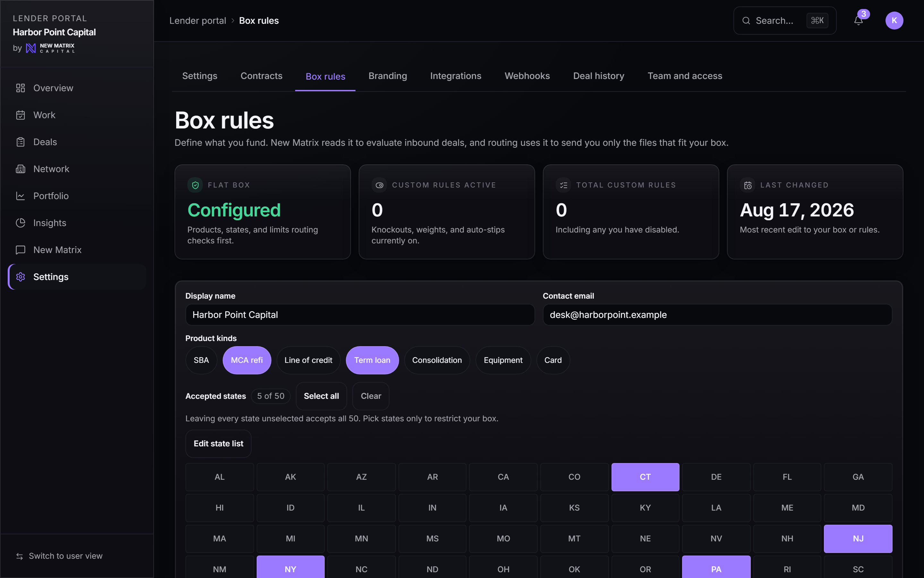The width and height of the screenshot is (924, 578).
Task: Click Edit state list button
Action: coord(218,443)
